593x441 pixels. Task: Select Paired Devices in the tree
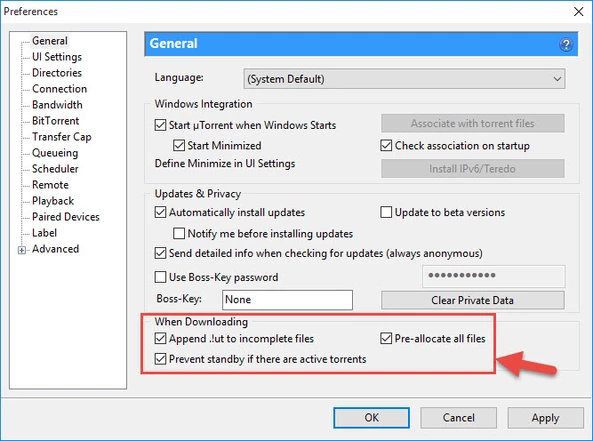coord(66,217)
